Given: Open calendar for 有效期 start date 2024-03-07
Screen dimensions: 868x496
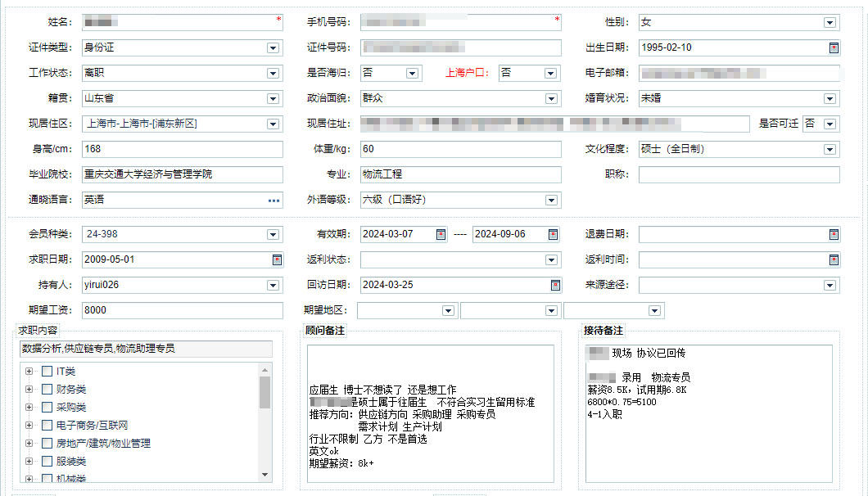Looking at the screenshot, I should [441, 234].
